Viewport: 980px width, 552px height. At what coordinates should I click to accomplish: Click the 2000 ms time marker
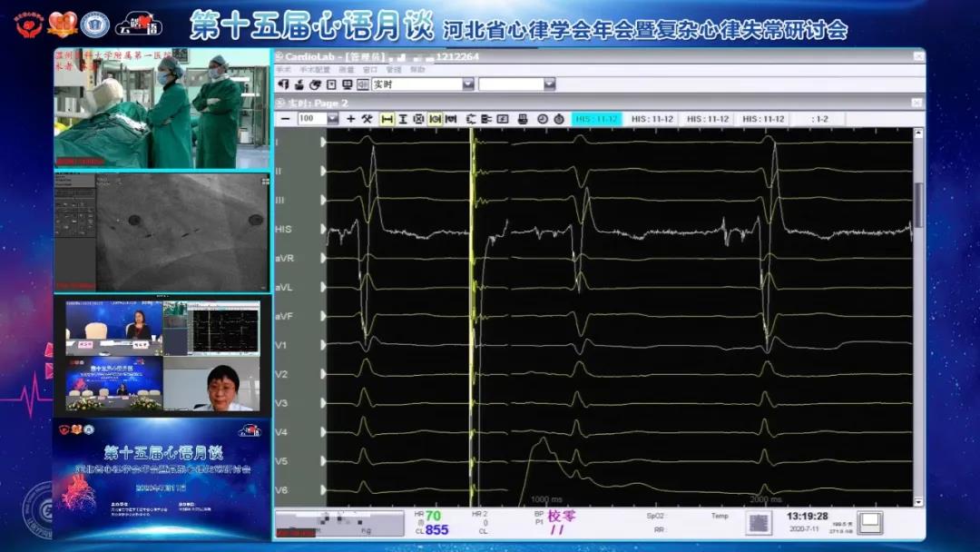click(x=766, y=499)
